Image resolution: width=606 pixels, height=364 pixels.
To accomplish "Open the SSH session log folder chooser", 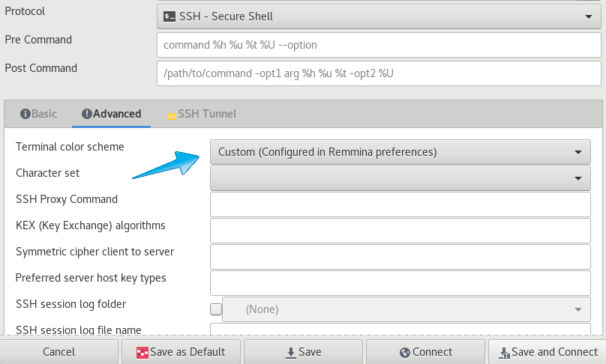I will (x=406, y=309).
